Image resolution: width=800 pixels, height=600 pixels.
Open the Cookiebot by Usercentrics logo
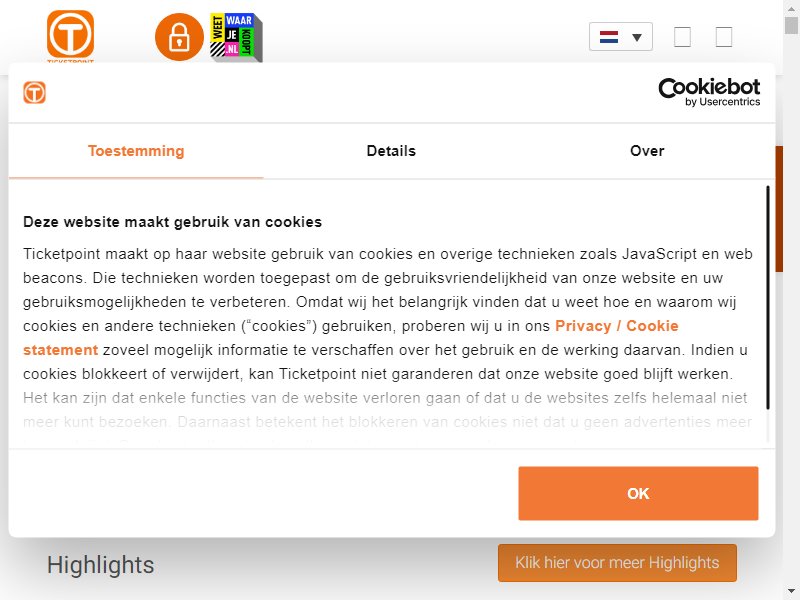pyautogui.click(x=709, y=92)
